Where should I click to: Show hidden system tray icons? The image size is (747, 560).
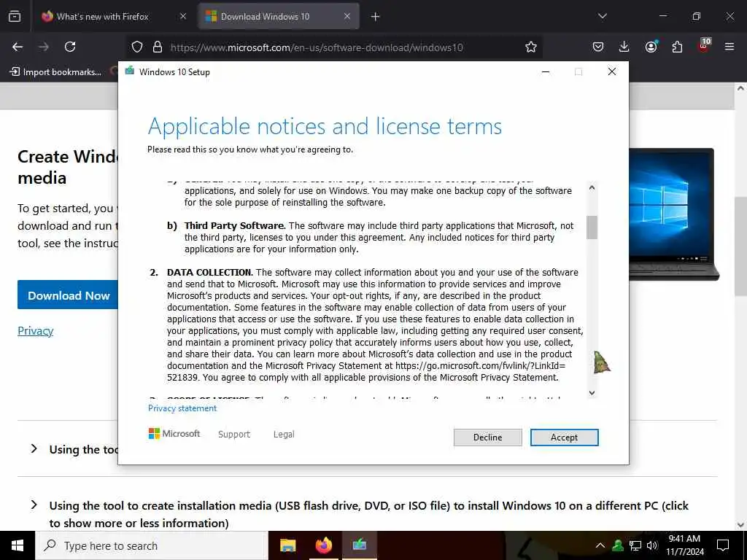pos(600,545)
